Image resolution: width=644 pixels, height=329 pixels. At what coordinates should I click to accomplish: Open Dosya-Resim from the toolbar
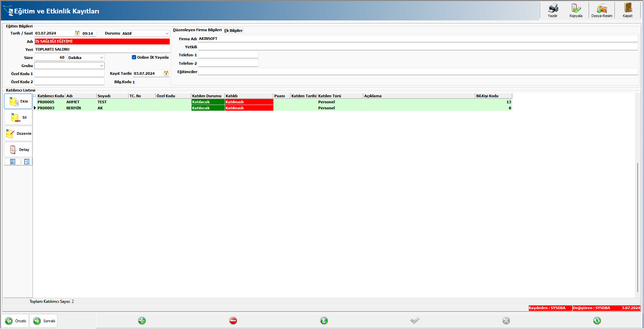pyautogui.click(x=602, y=10)
